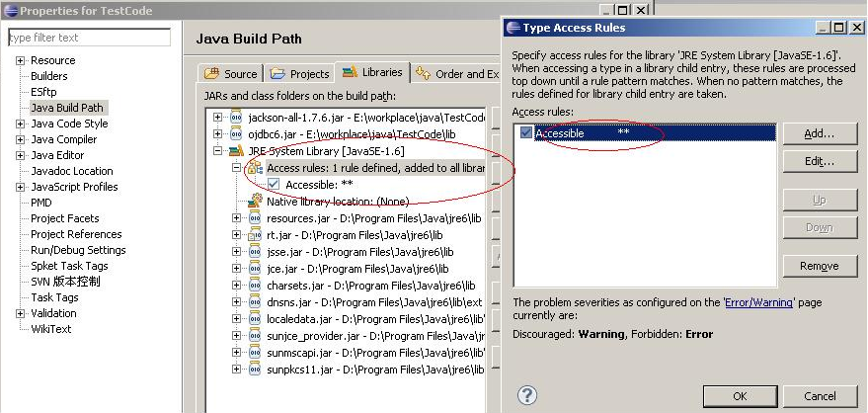Image resolution: width=868 pixels, height=413 pixels.
Task: Open the Error/Warning page link
Action: [x=759, y=302]
